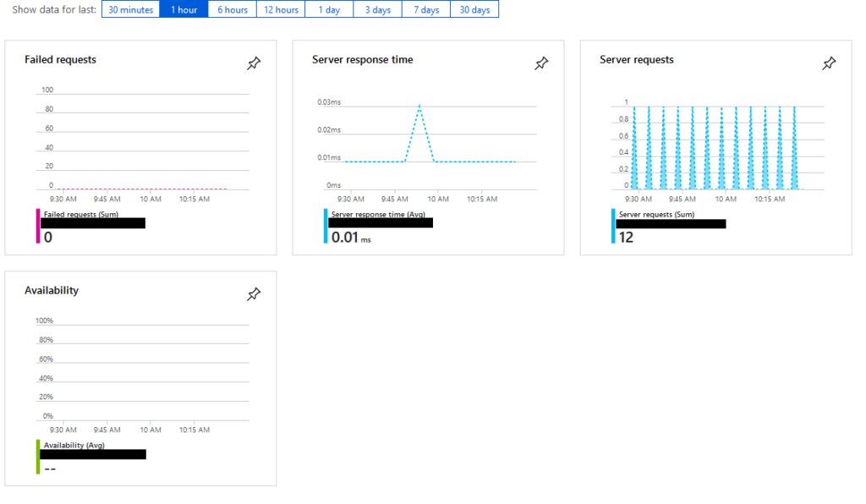Click the Failed requests (Sum) legend
Viewport: 866px width, 504px height.
[80, 214]
